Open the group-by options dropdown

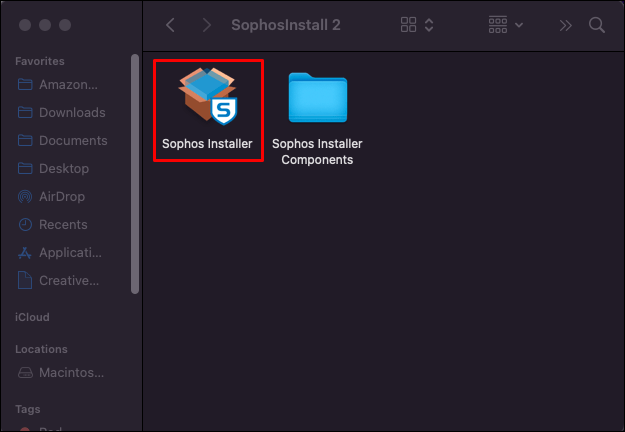(x=506, y=25)
